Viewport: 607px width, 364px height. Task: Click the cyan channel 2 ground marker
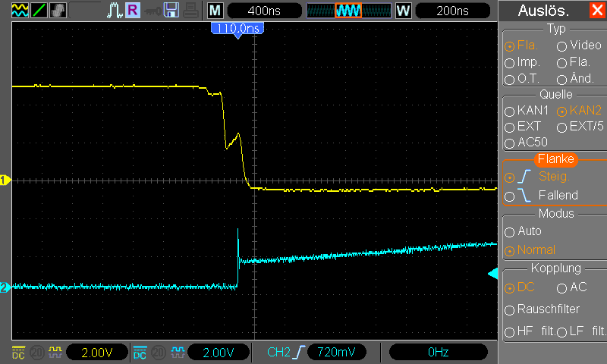tap(5, 287)
